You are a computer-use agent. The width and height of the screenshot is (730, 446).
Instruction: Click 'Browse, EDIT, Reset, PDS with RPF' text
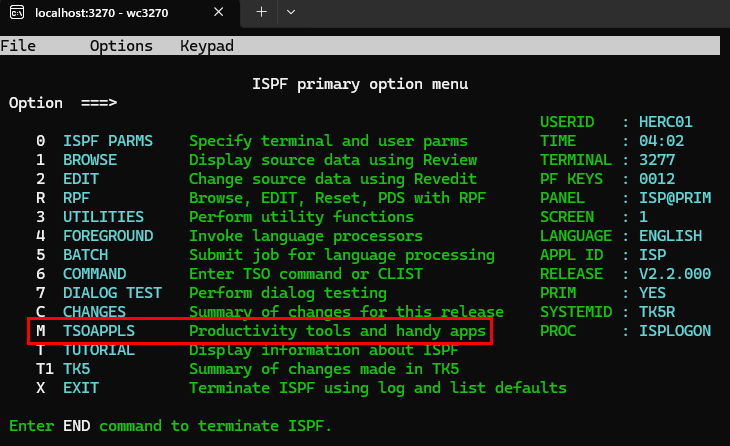(x=338, y=198)
